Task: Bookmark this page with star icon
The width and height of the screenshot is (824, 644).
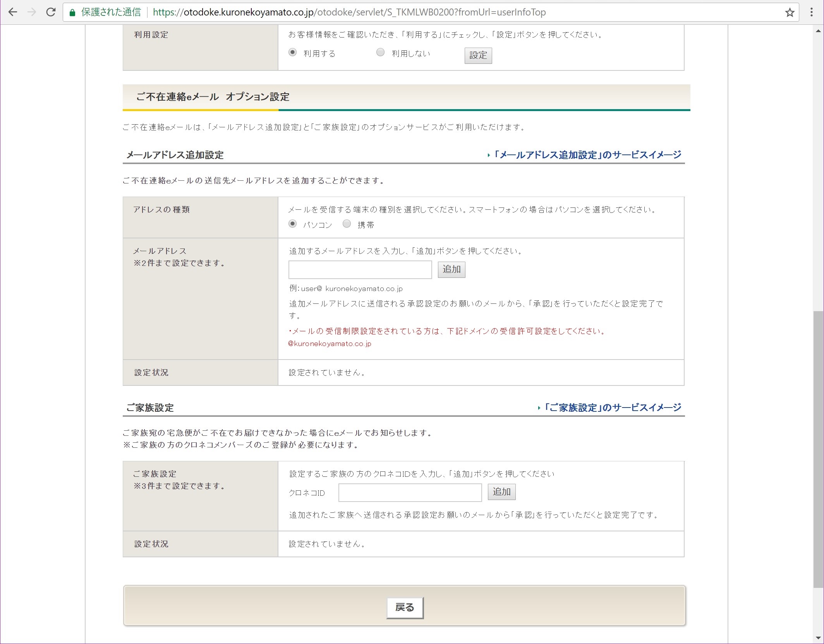Action: tap(790, 13)
